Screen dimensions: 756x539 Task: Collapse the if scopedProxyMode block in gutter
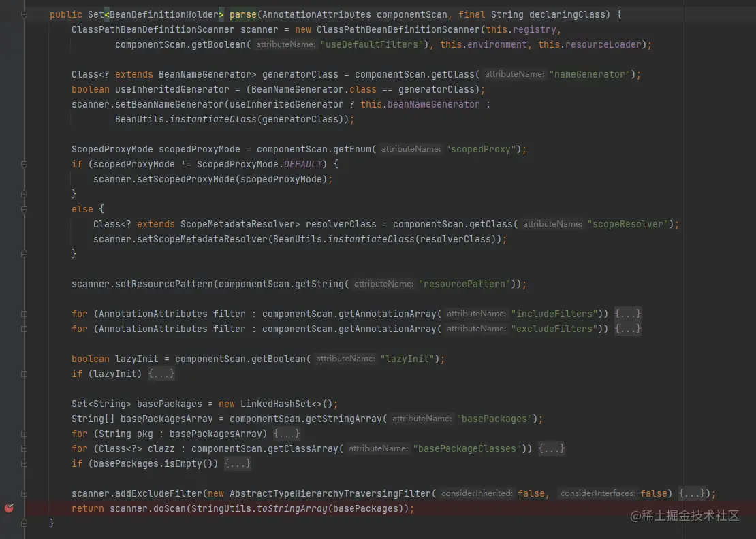[x=24, y=164]
